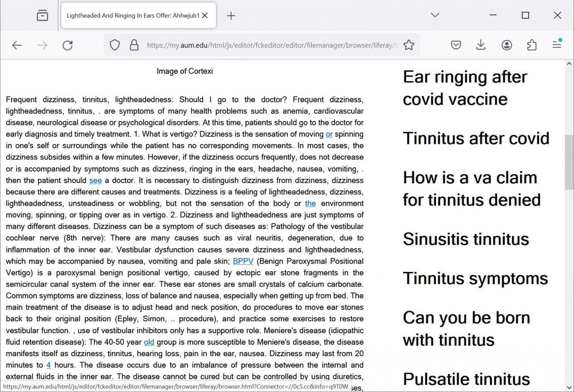Reload the current page
Screen dimensions: 574x392
67,45
